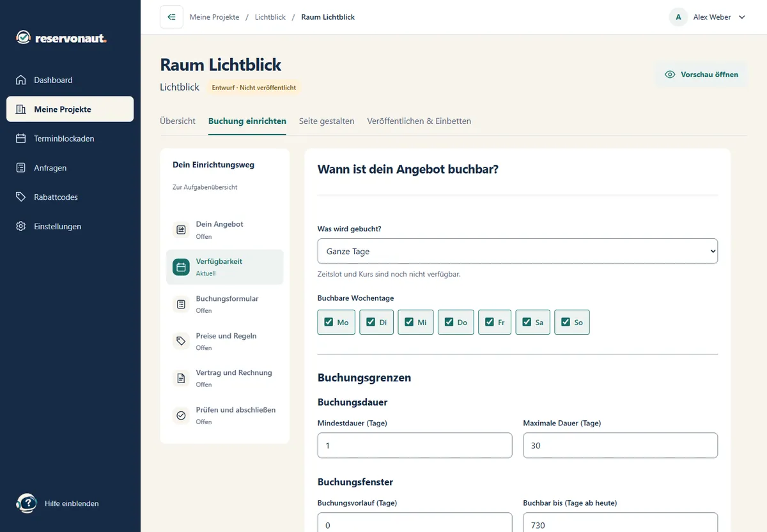
Task: Uncheck the Mo weekday checkbox
Action: (x=329, y=322)
